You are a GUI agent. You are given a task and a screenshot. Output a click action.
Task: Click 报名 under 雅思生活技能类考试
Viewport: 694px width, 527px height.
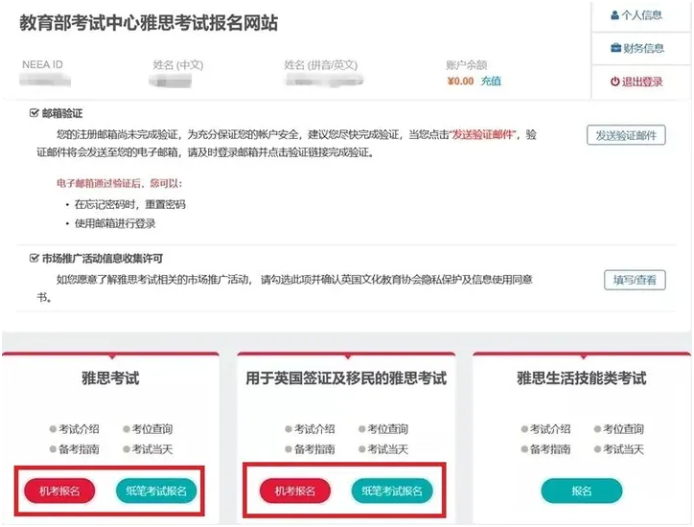point(582,491)
